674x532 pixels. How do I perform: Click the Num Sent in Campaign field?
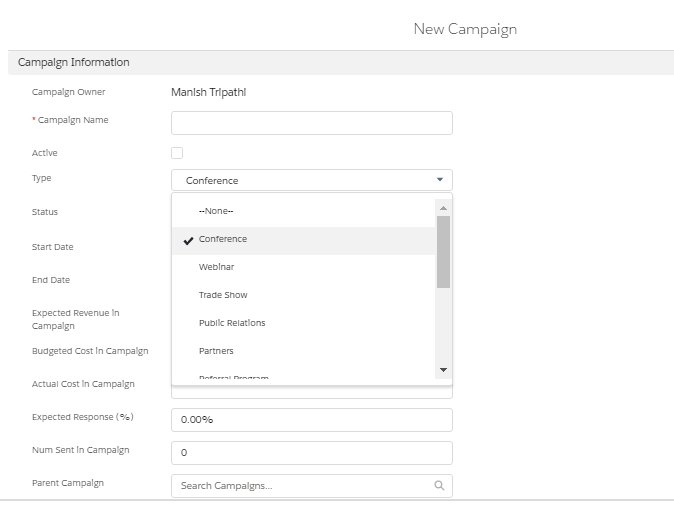click(312, 453)
